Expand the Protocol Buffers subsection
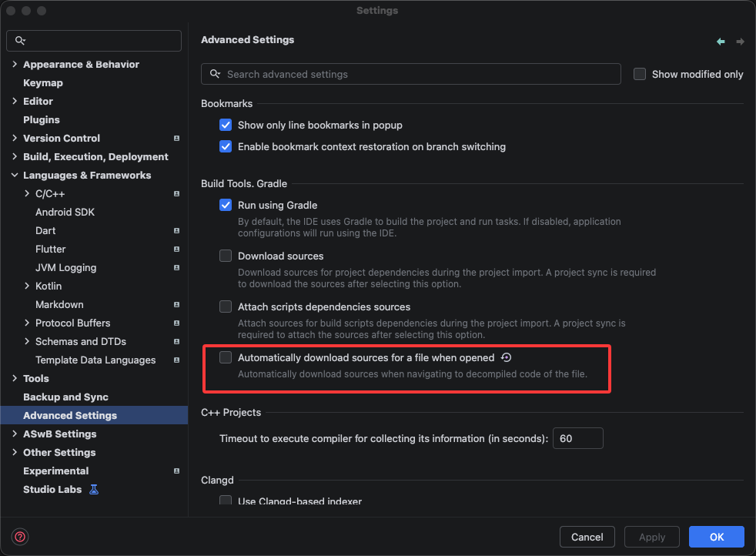The width and height of the screenshot is (756, 556). click(x=27, y=323)
